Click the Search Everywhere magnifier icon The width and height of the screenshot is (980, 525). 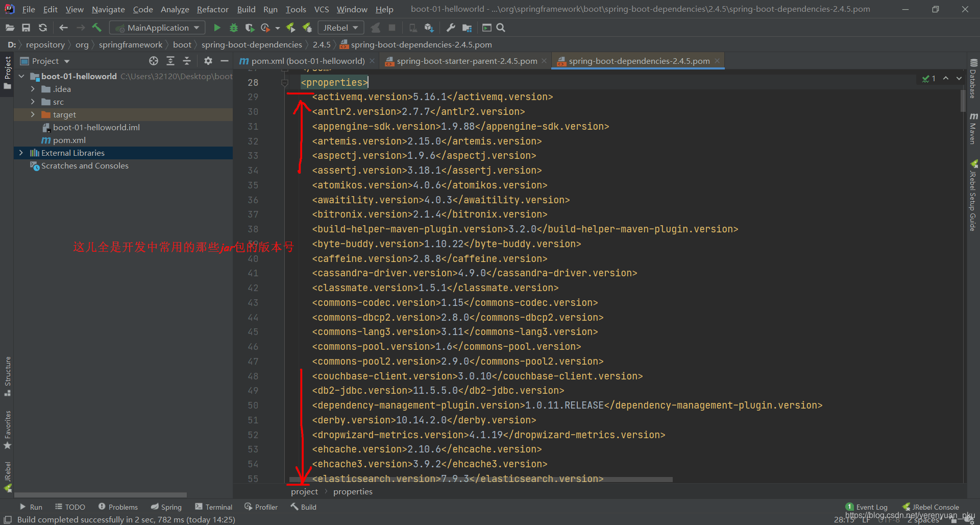tap(501, 28)
